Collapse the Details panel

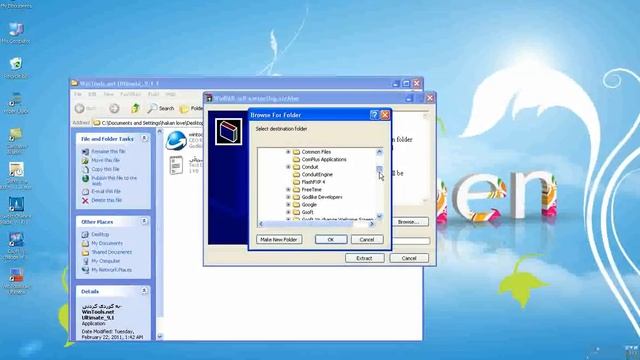[144, 291]
